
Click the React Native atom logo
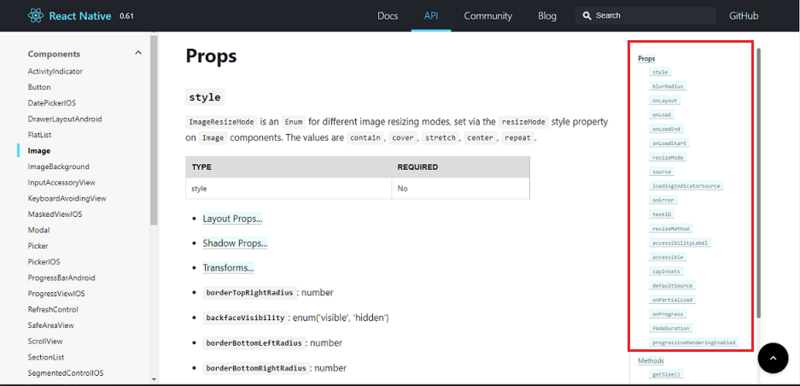pos(36,16)
